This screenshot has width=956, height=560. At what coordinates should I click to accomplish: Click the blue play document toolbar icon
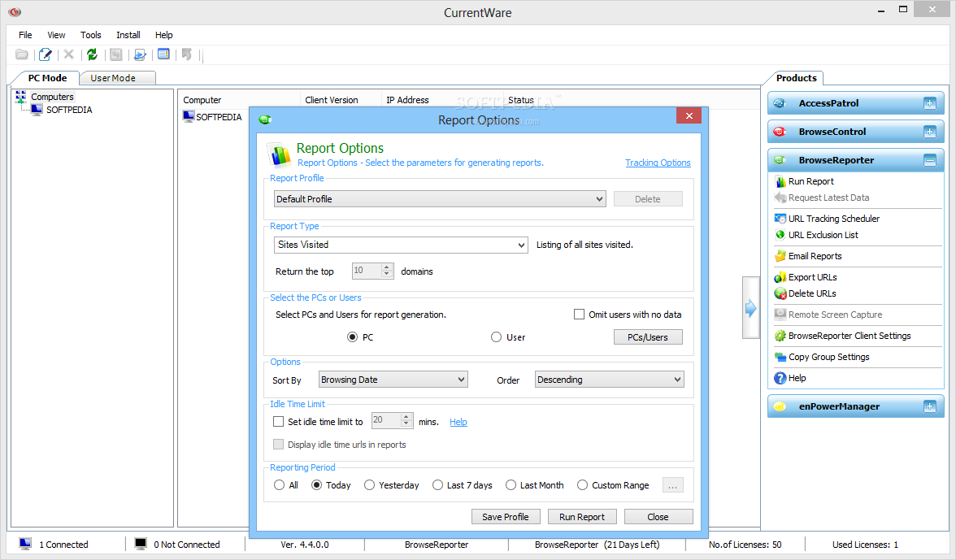pos(140,54)
